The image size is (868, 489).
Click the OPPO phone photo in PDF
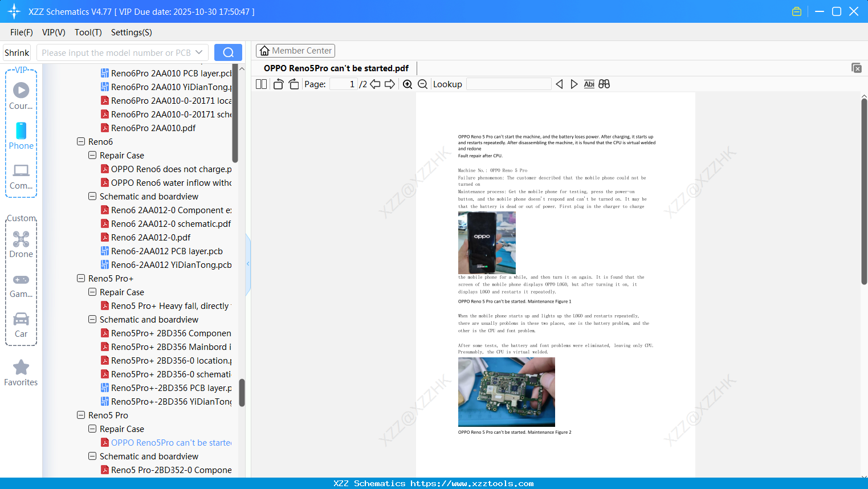pos(487,243)
